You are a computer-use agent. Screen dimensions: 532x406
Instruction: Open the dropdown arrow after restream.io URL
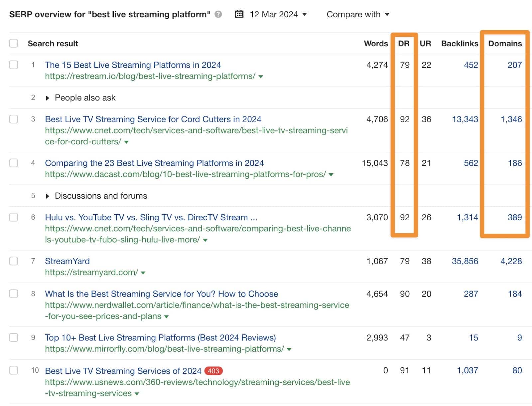261,77
